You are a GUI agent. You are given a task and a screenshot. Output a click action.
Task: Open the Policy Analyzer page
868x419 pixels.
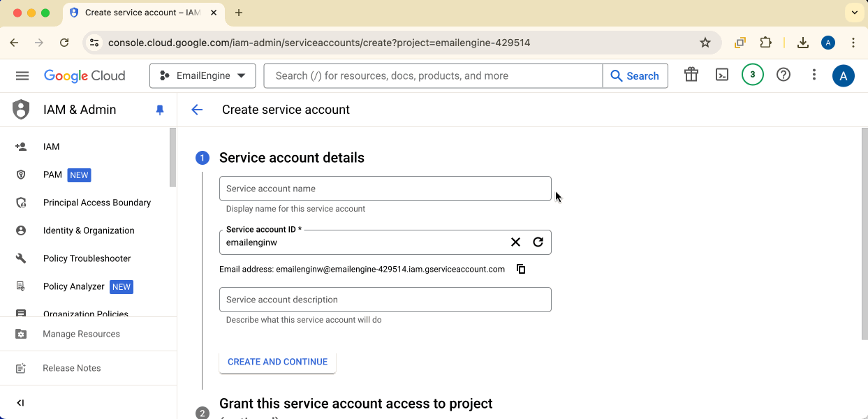point(73,286)
